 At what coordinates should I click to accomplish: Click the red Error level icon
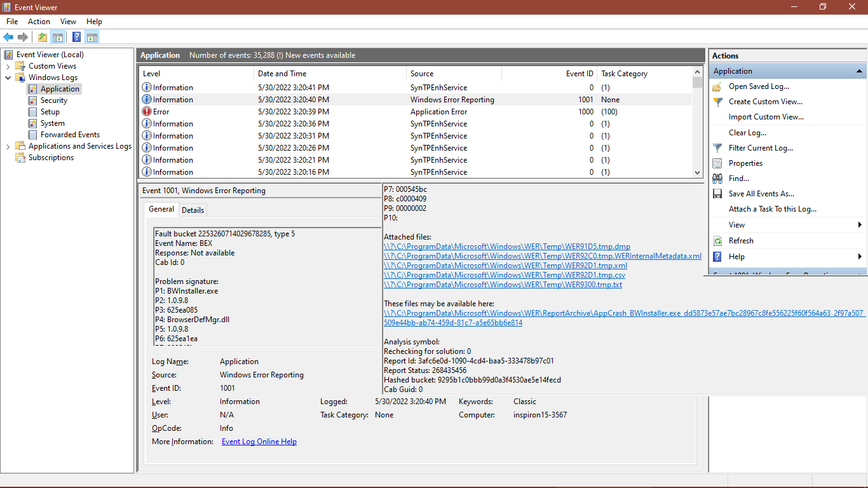pyautogui.click(x=147, y=112)
